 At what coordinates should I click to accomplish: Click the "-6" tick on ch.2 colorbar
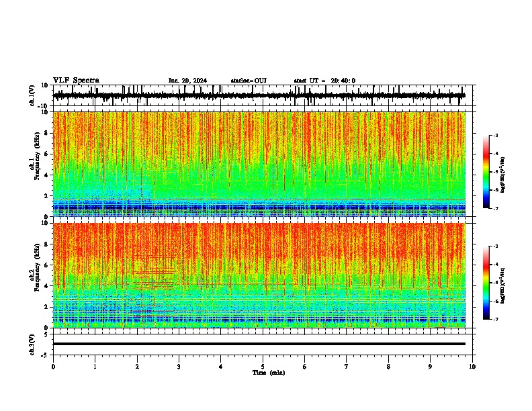click(495, 301)
